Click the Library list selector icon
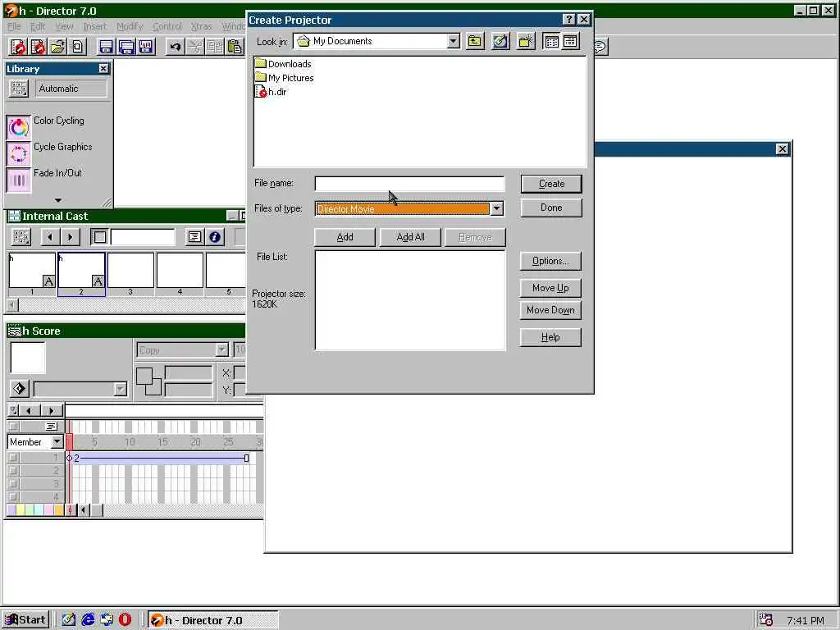The width and height of the screenshot is (840, 630). click(19, 89)
